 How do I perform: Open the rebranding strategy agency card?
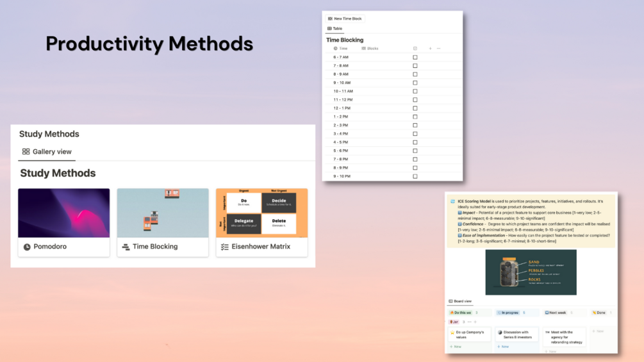point(565,338)
